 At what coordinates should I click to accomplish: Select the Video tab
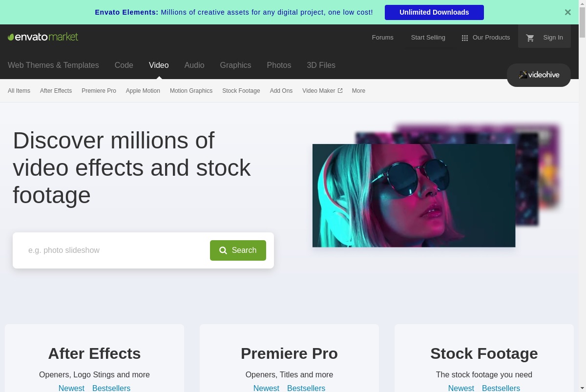pos(159,65)
